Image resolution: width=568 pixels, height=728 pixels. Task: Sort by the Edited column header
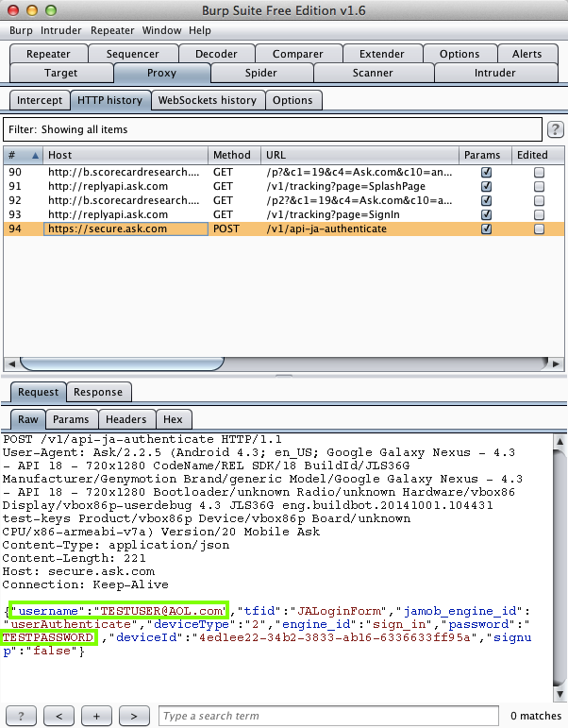pos(538,155)
